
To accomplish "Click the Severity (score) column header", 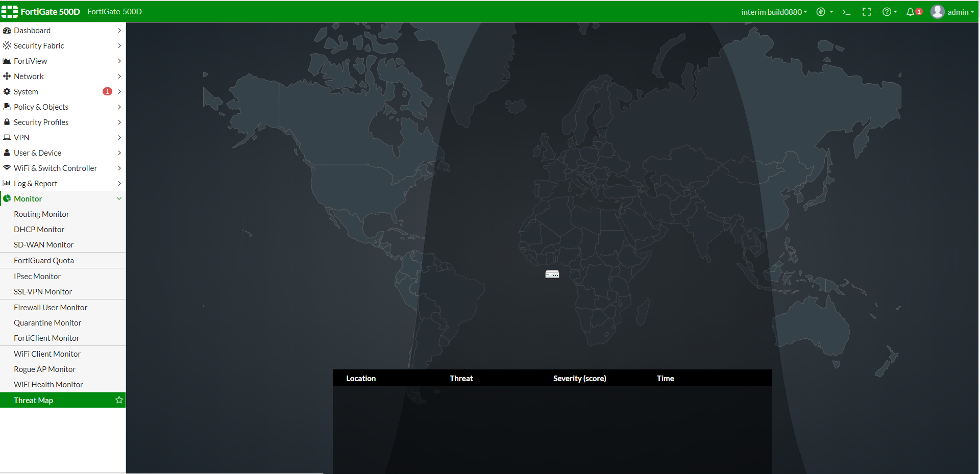I will (x=580, y=379).
